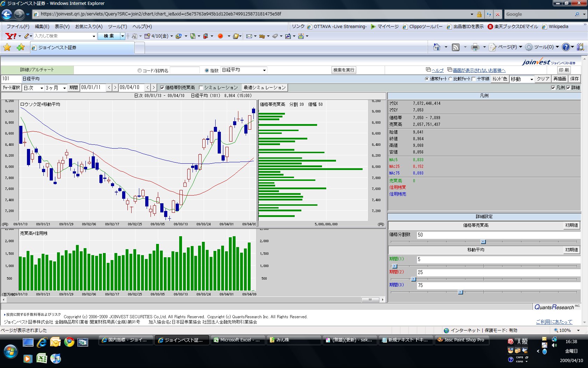Open the 画面が表示されないお客様へ link
The width and height of the screenshot is (588, 368).
(479, 70)
